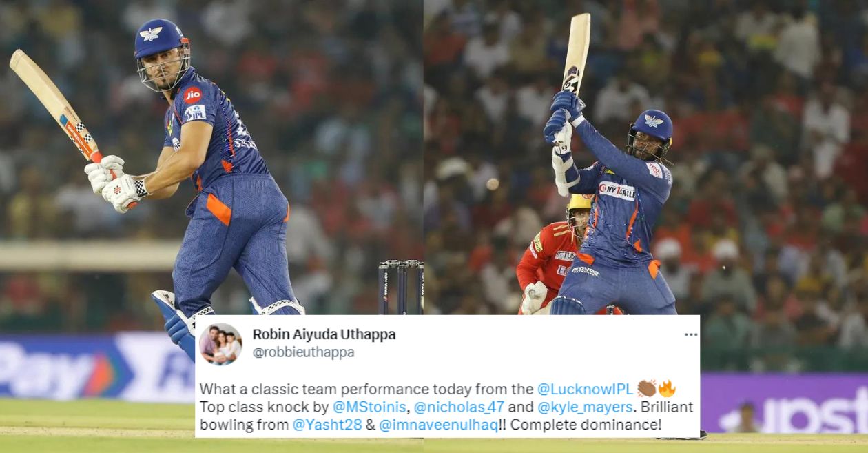This screenshot has height=453, width=868.
Task: Select the right batsman photo
Action: coord(646,159)
